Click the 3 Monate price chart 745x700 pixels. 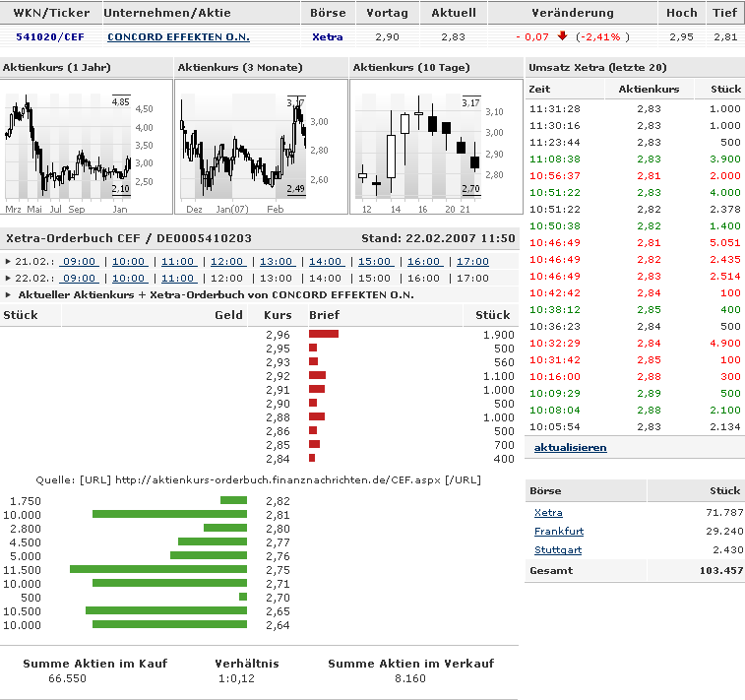point(261,147)
